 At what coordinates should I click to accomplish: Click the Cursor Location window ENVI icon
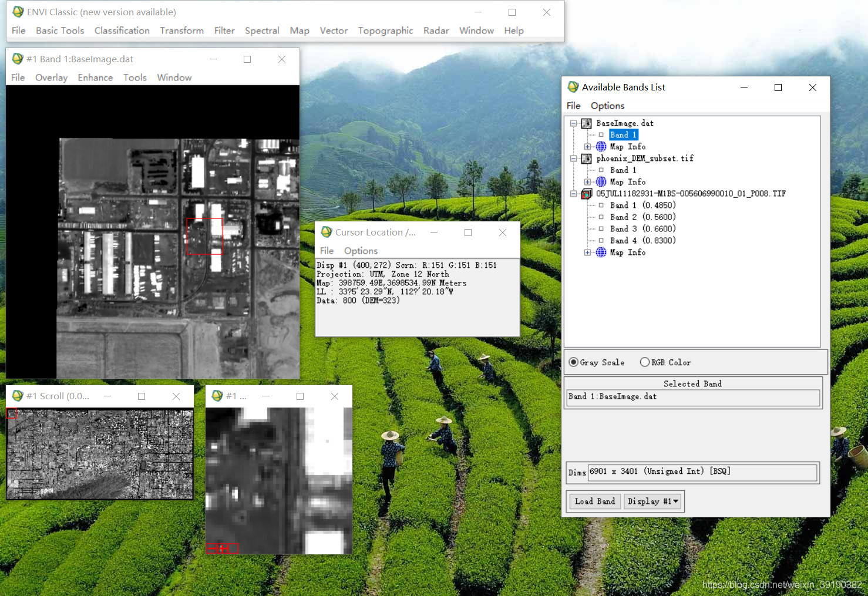[327, 232]
